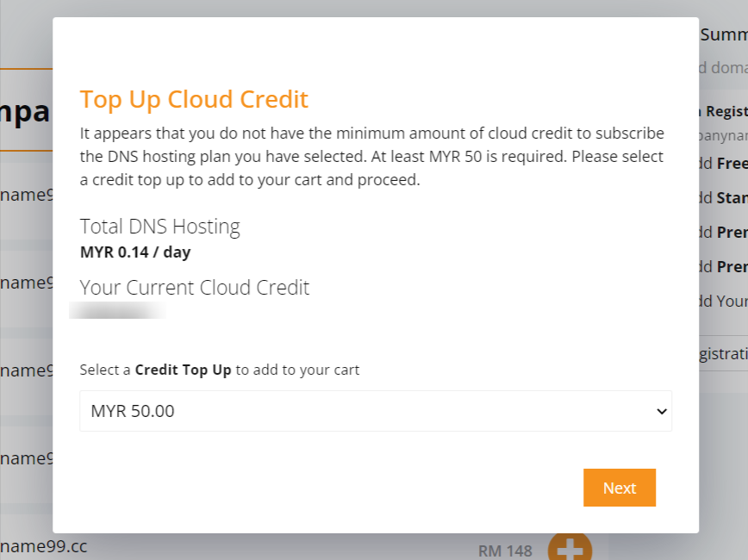Click the Your Current Cloud Credit heading
This screenshot has width=748, height=560.
[195, 288]
